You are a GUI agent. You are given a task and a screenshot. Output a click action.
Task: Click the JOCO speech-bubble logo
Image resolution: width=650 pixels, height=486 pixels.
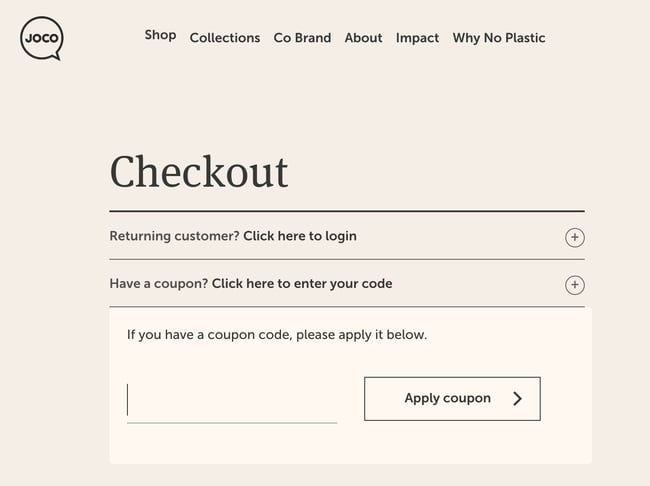click(41, 39)
